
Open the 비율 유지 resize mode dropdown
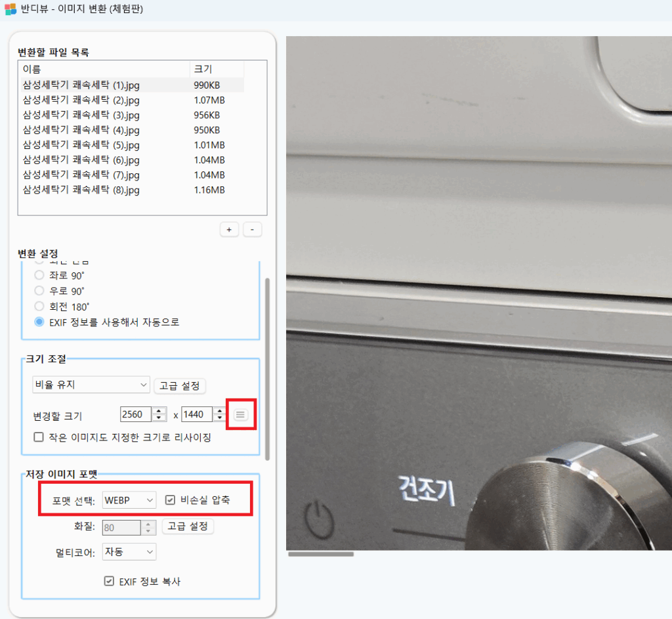(91, 385)
